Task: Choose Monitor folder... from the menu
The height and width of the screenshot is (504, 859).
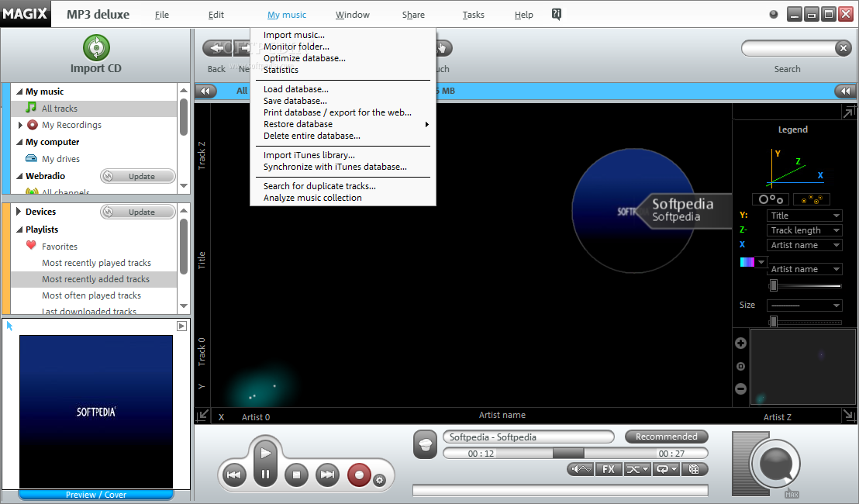Action: (296, 47)
